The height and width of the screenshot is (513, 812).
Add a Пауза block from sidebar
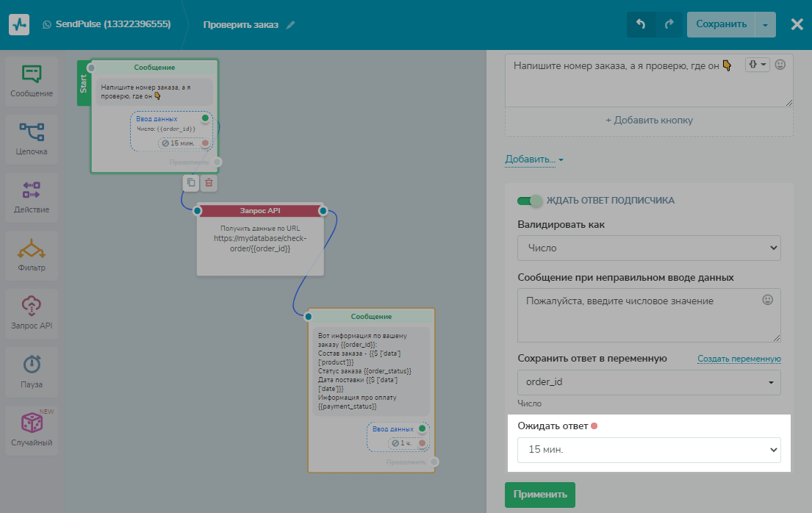(x=32, y=372)
